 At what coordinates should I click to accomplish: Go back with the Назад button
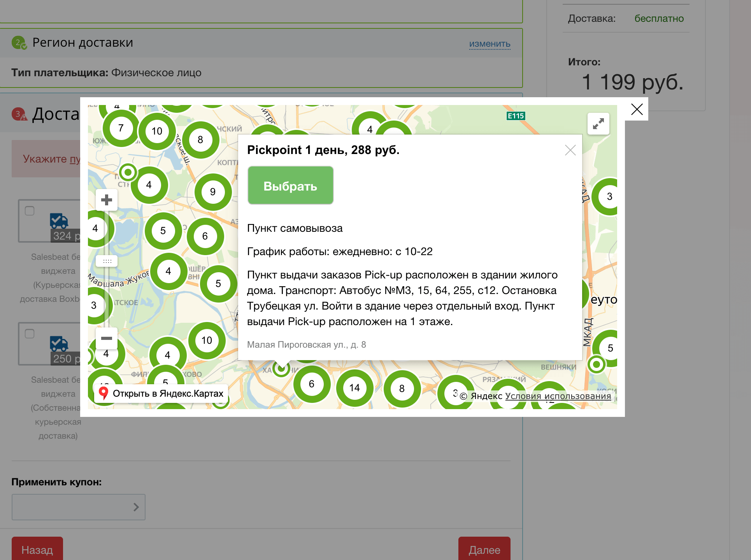coord(37,549)
